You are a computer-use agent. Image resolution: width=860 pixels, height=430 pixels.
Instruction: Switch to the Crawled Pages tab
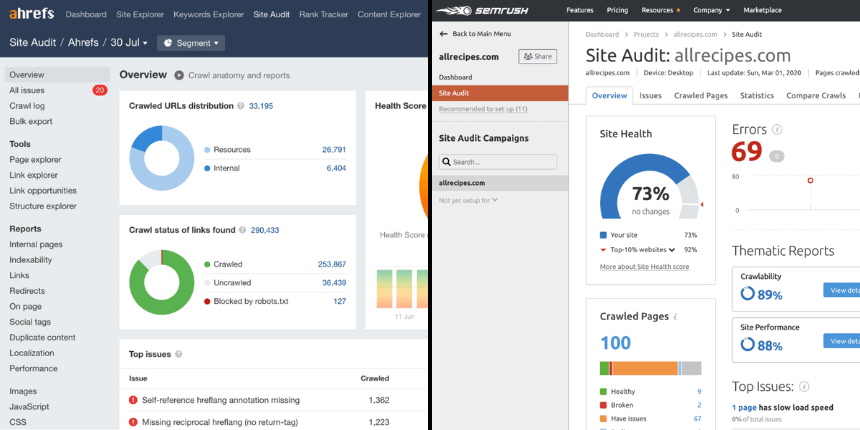(701, 95)
